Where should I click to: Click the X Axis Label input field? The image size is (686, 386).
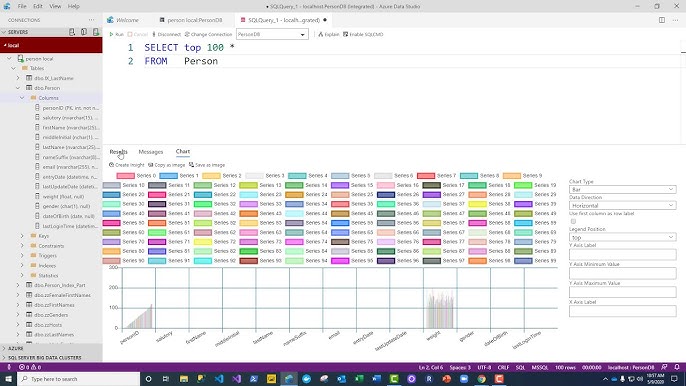623,311
